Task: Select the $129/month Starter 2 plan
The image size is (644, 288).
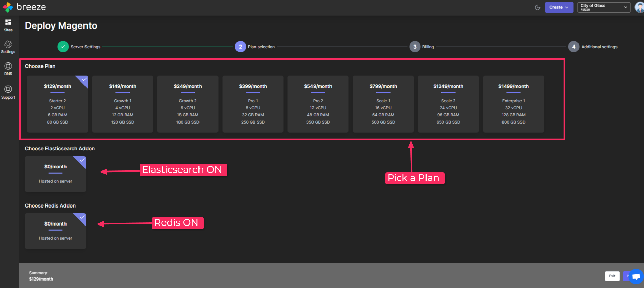Action: (x=57, y=104)
